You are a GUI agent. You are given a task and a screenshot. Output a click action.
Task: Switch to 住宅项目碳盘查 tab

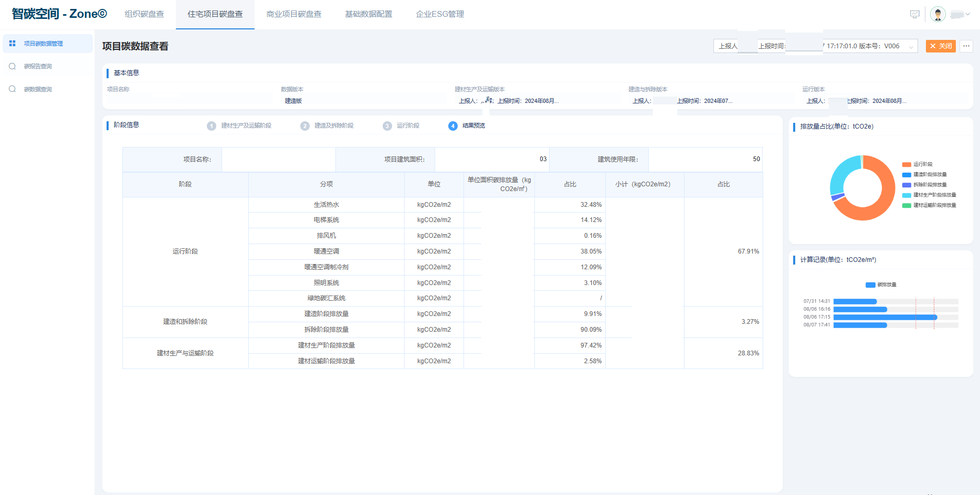[215, 14]
